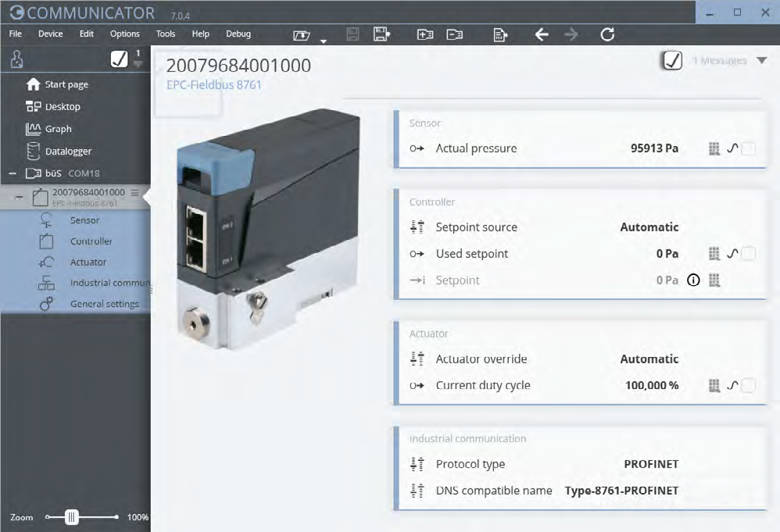Collapse the 20079684001000 device node
Screen dimensions: 780x532
[19, 198]
